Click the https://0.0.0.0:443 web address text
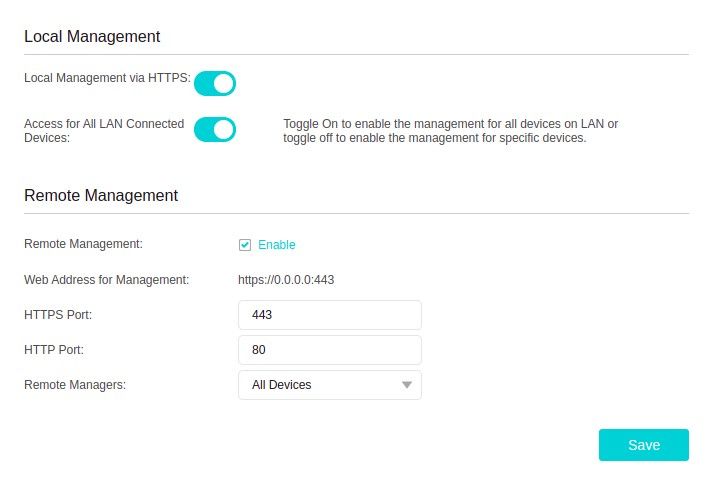This screenshot has width=706, height=478. 286,280
